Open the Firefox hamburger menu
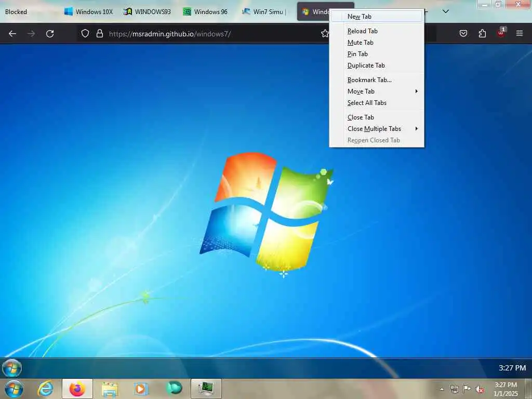The height and width of the screenshot is (399, 532). 520,33
